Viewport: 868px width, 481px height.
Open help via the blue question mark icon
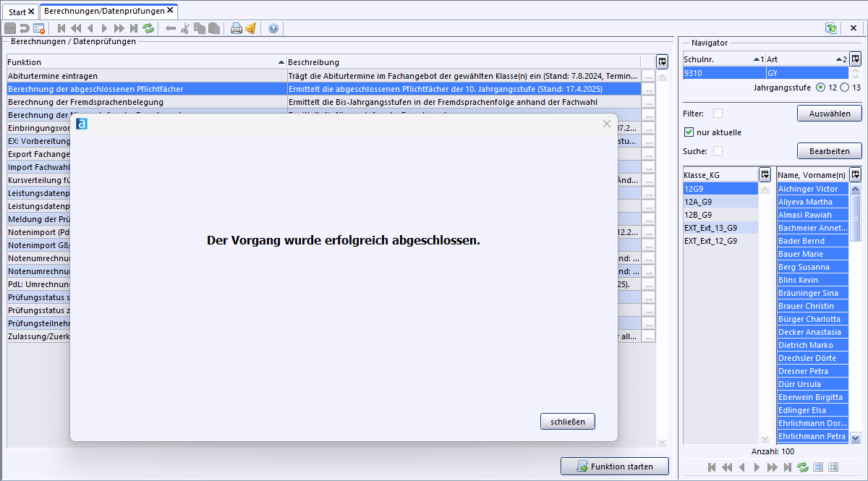(x=273, y=28)
